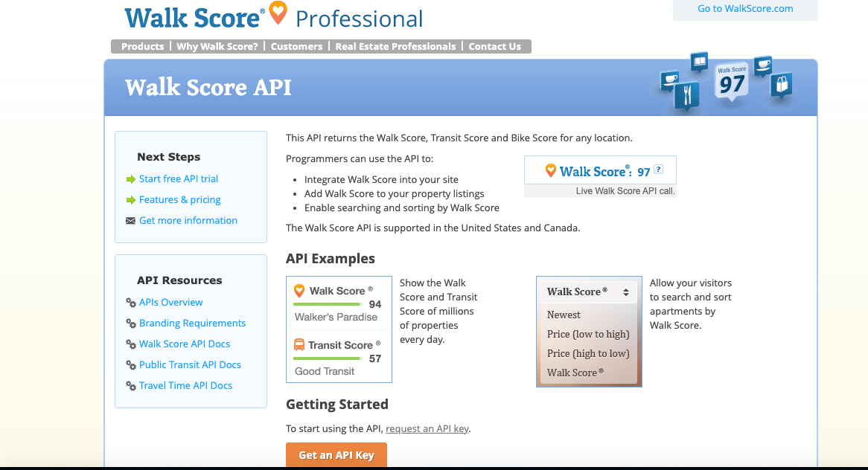Open the Products menu
Viewport: 868px width, 470px height.
tap(142, 46)
